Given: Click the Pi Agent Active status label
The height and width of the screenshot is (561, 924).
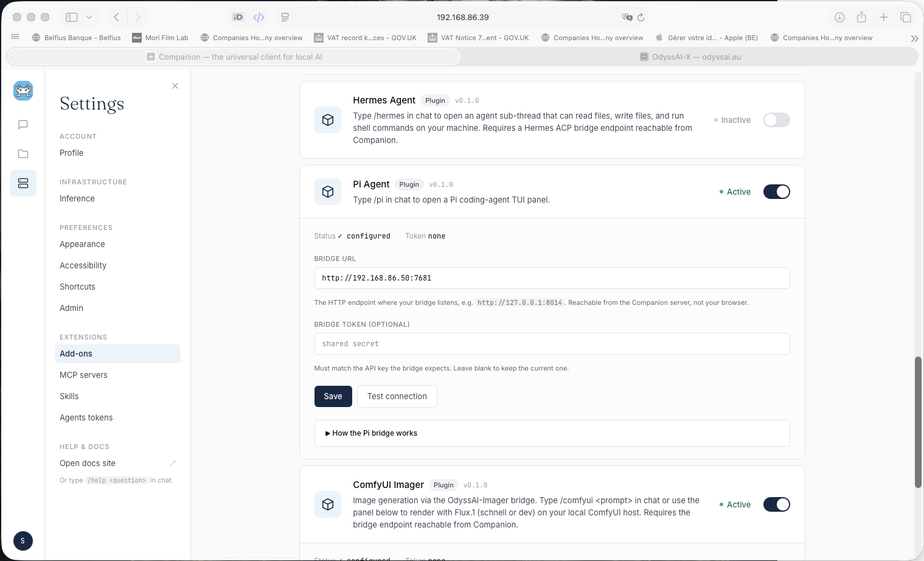Looking at the screenshot, I should [x=735, y=192].
